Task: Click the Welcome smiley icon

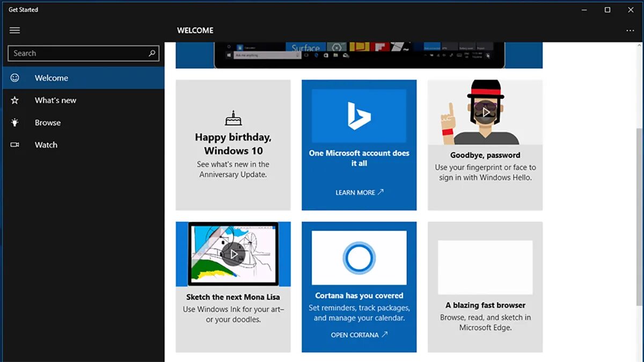Action: click(15, 78)
